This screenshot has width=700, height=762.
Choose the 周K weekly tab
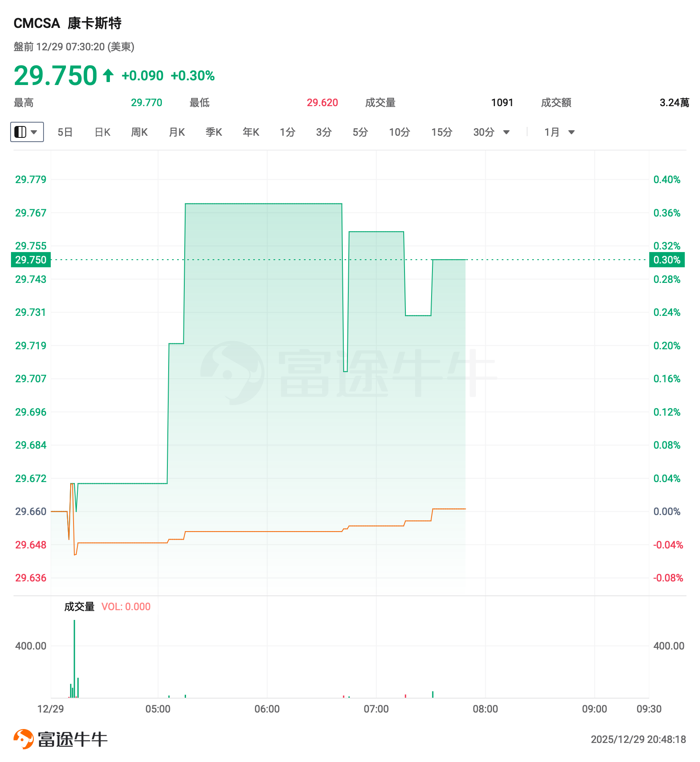[x=139, y=132]
